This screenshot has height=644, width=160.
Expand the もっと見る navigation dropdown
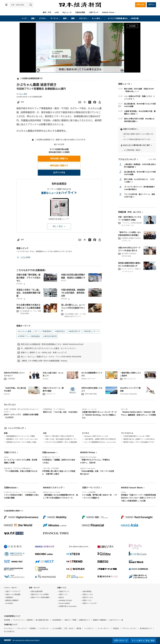pos(97,18)
